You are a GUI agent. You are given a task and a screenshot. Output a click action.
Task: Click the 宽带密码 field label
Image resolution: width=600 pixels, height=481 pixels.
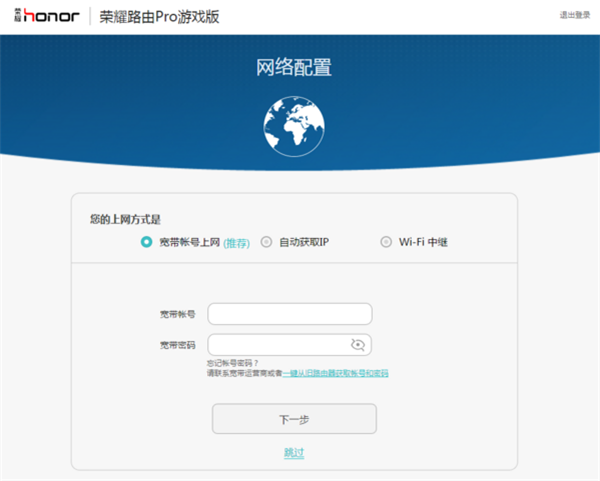coord(177,345)
